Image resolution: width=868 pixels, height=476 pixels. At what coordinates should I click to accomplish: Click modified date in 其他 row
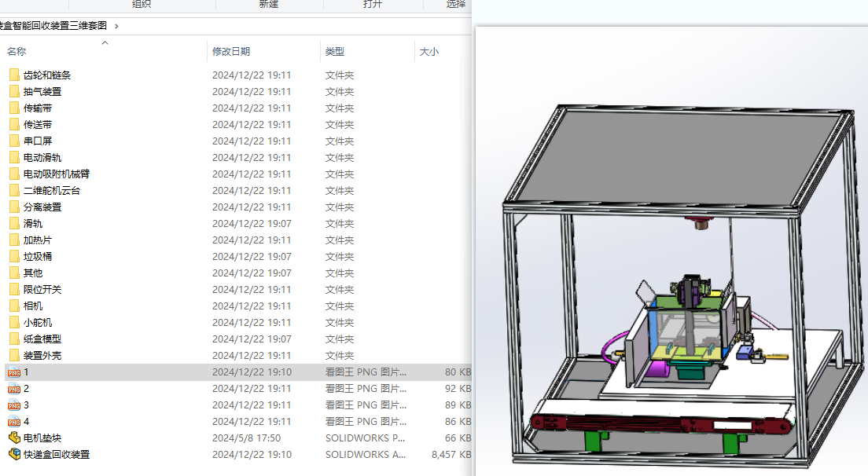coord(252,273)
